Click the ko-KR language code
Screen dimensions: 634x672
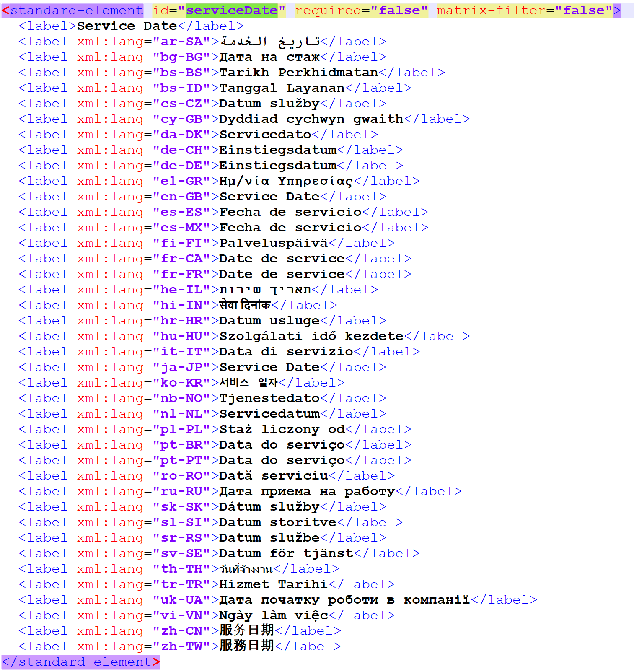pyautogui.click(x=181, y=383)
